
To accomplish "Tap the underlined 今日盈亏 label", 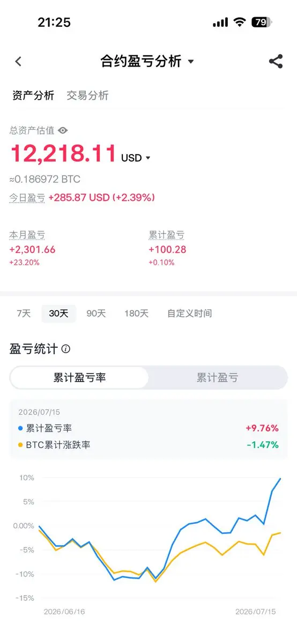I will click(x=27, y=197).
